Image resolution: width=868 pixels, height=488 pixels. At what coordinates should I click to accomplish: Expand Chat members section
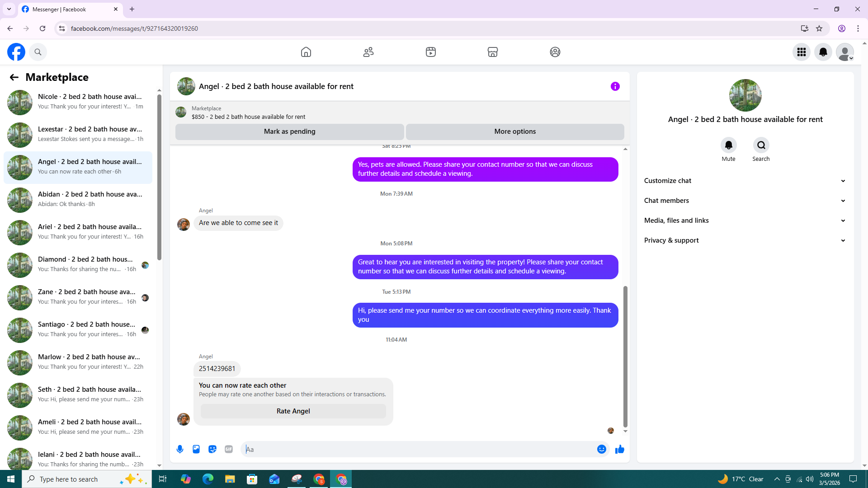[x=745, y=201]
